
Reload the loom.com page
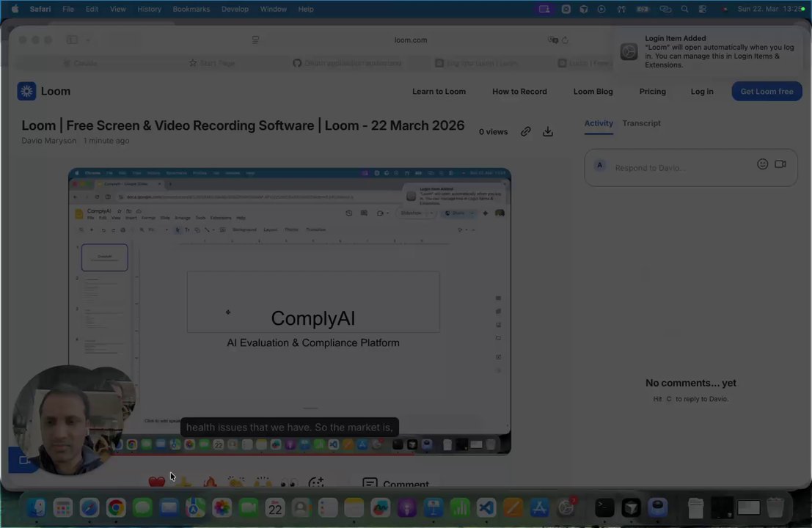[565, 40]
